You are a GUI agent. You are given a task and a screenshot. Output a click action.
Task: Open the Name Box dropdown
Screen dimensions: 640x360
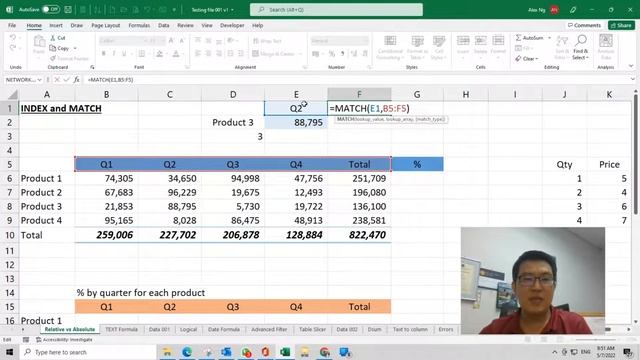point(40,80)
